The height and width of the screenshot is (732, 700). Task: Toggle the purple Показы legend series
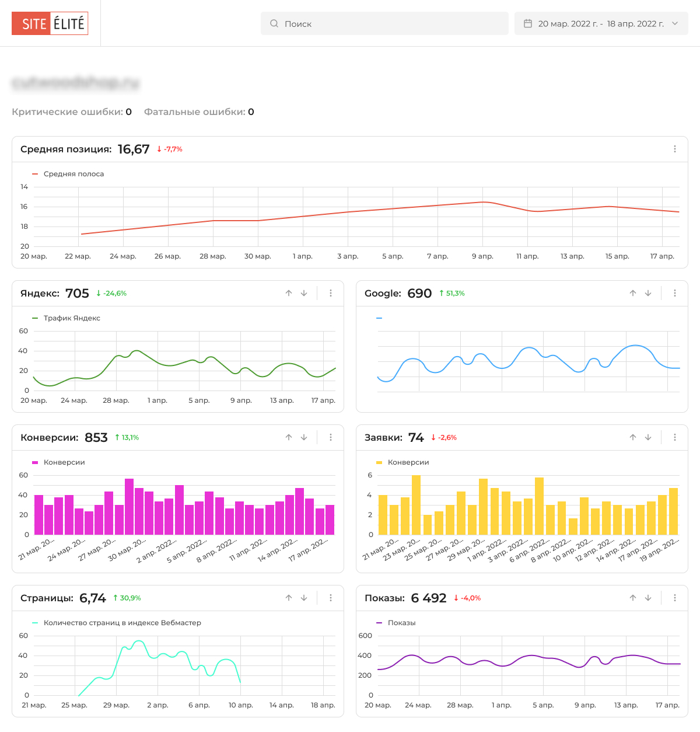coord(396,623)
